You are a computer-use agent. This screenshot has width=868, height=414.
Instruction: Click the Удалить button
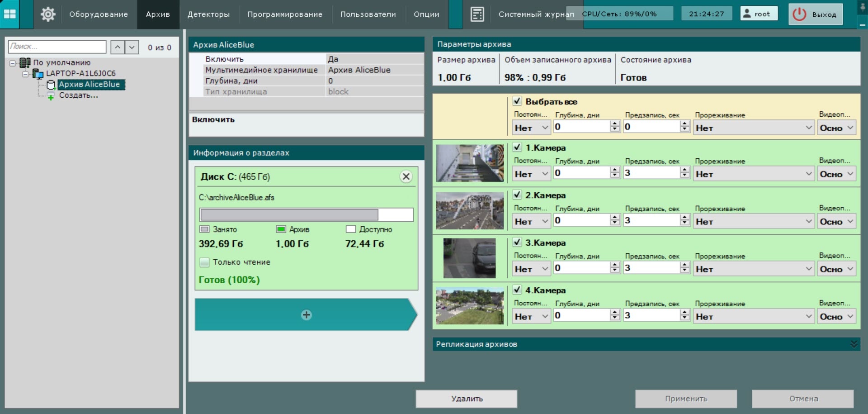(467, 399)
